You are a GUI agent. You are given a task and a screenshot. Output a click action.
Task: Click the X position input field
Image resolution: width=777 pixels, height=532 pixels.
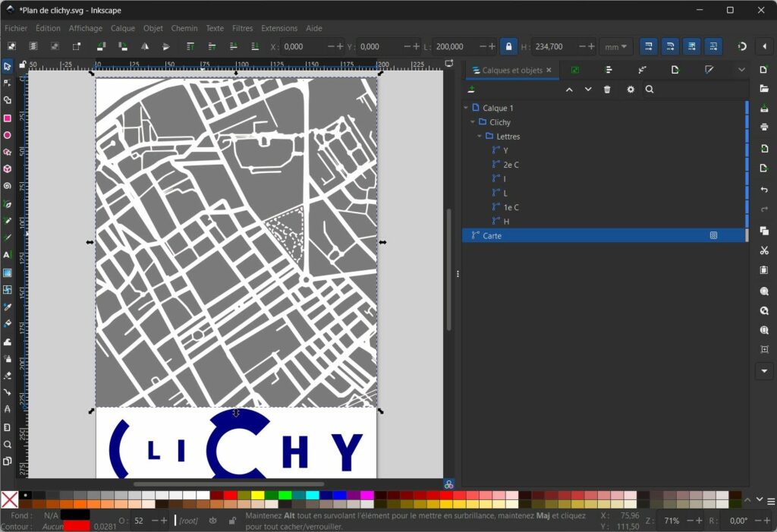pos(304,46)
